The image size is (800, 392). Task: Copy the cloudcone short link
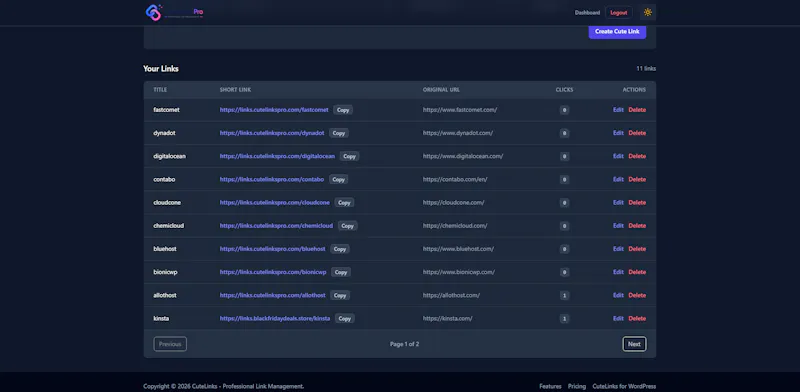(344, 203)
